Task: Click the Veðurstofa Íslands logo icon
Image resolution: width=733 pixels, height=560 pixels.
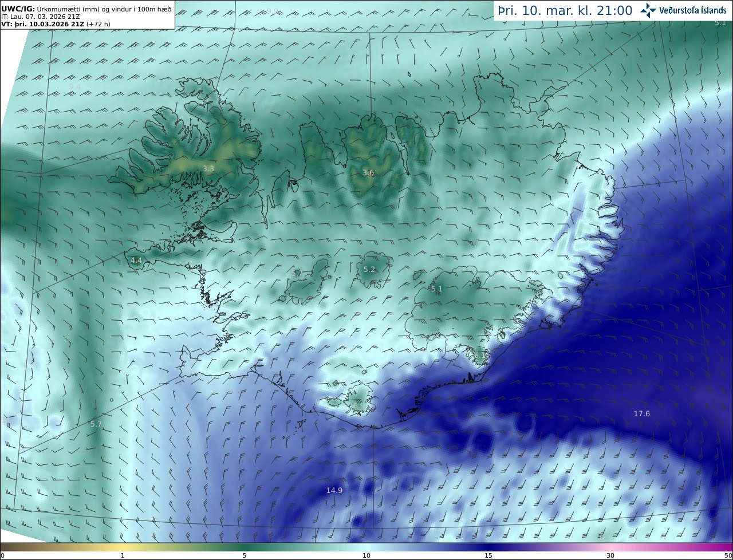Action: [x=648, y=10]
